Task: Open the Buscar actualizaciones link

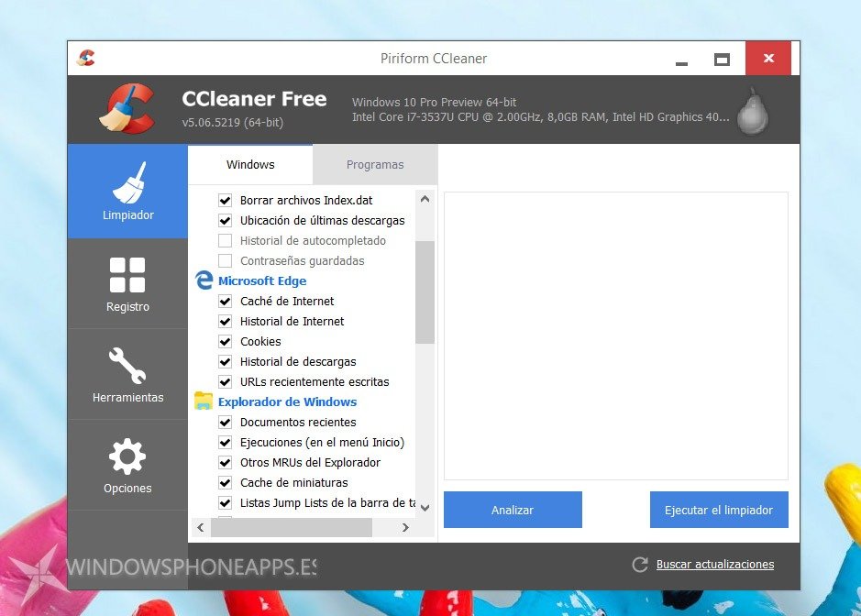Action: (715, 565)
